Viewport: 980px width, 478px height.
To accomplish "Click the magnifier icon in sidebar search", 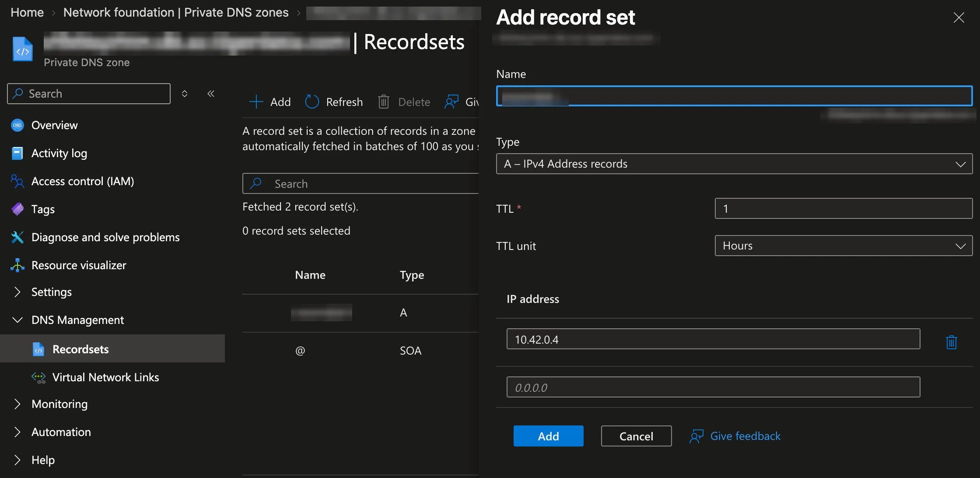I will tap(18, 93).
